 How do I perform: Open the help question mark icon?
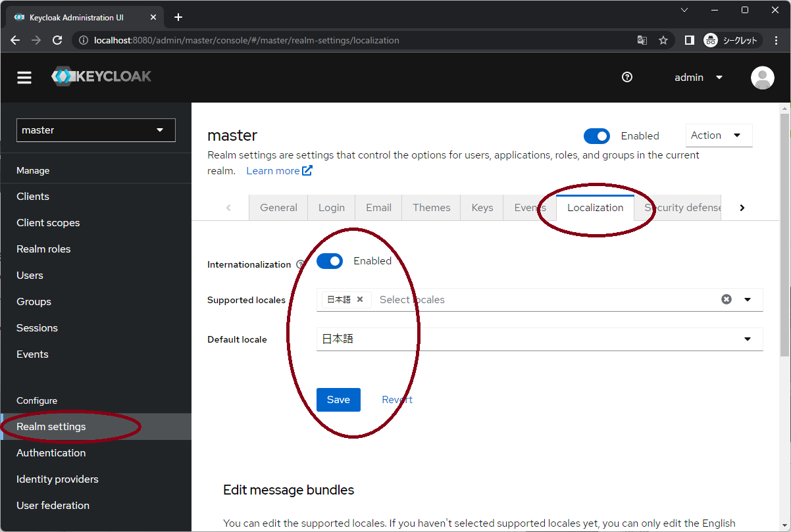[x=626, y=77]
